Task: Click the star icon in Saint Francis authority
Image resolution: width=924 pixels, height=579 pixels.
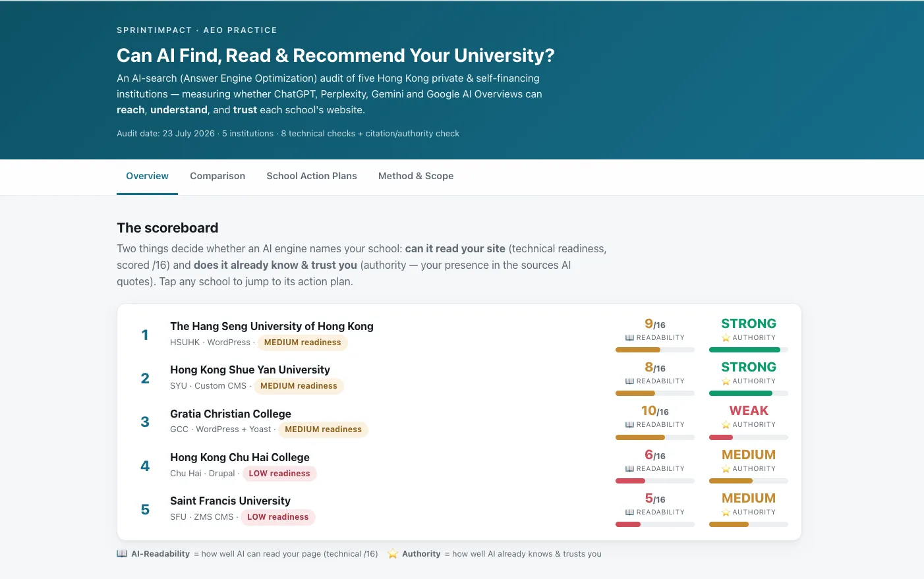Action: 726,512
